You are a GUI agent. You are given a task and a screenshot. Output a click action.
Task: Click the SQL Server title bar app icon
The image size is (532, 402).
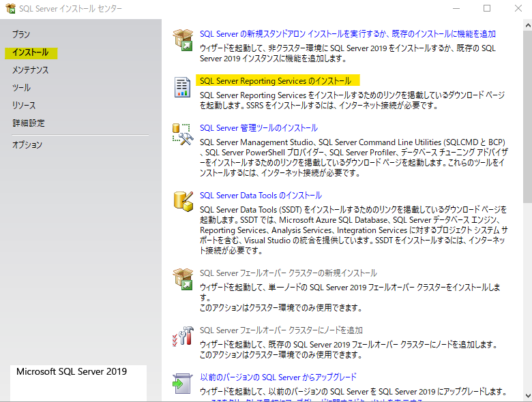point(10,9)
